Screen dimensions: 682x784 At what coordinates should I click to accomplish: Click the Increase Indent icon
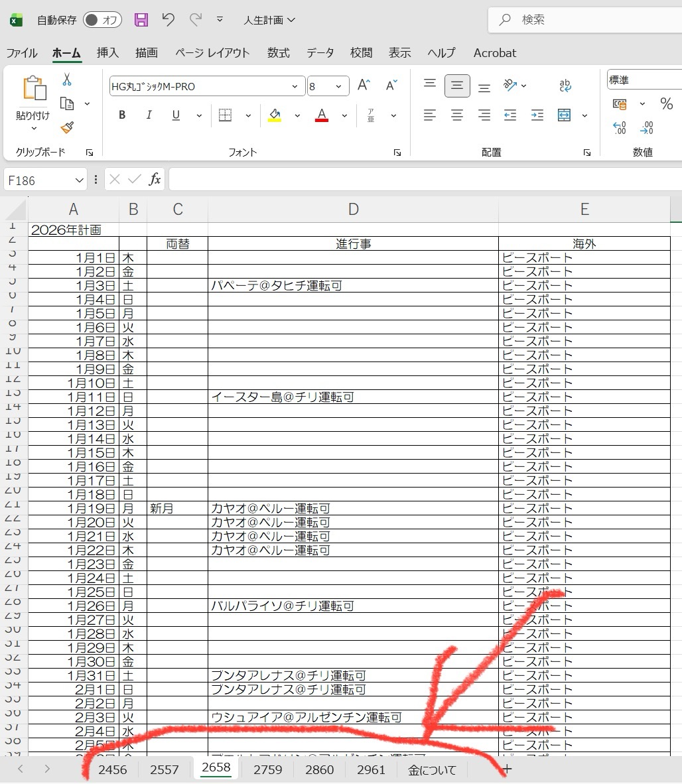tap(537, 115)
